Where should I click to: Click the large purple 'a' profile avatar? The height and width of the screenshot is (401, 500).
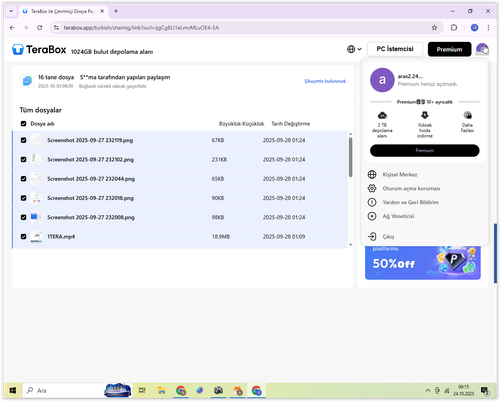382,80
